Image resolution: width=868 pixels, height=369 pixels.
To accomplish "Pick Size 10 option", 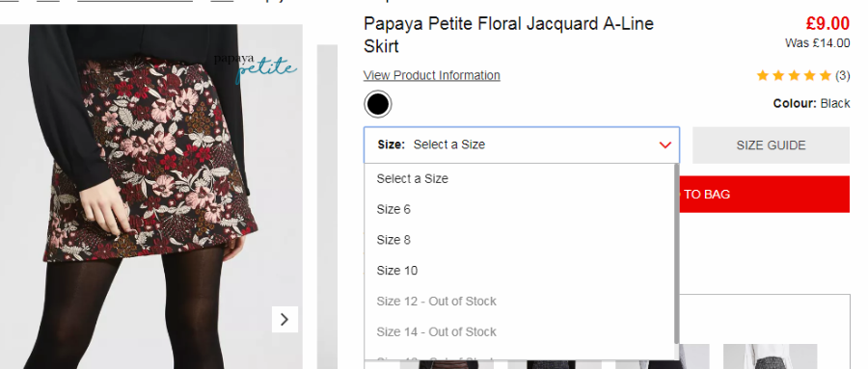I will (519, 271).
